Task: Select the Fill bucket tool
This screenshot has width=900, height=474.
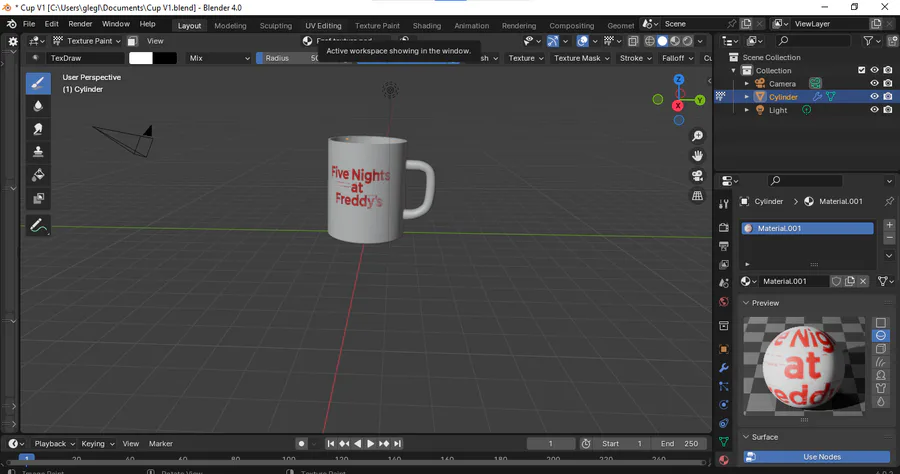Action: [x=38, y=175]
